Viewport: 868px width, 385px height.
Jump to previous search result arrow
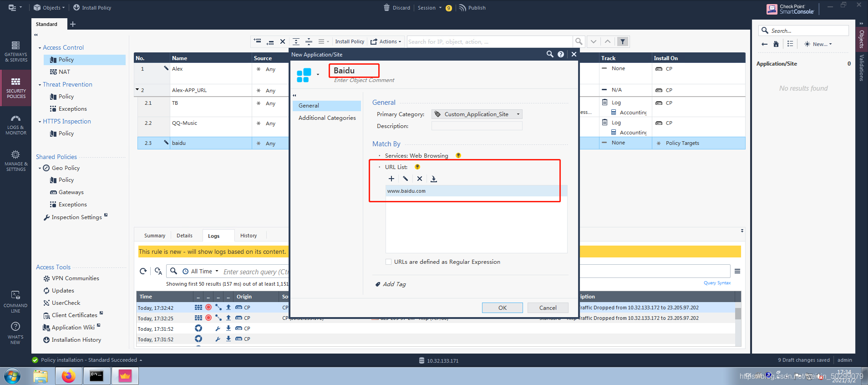[x=608, y=41]
